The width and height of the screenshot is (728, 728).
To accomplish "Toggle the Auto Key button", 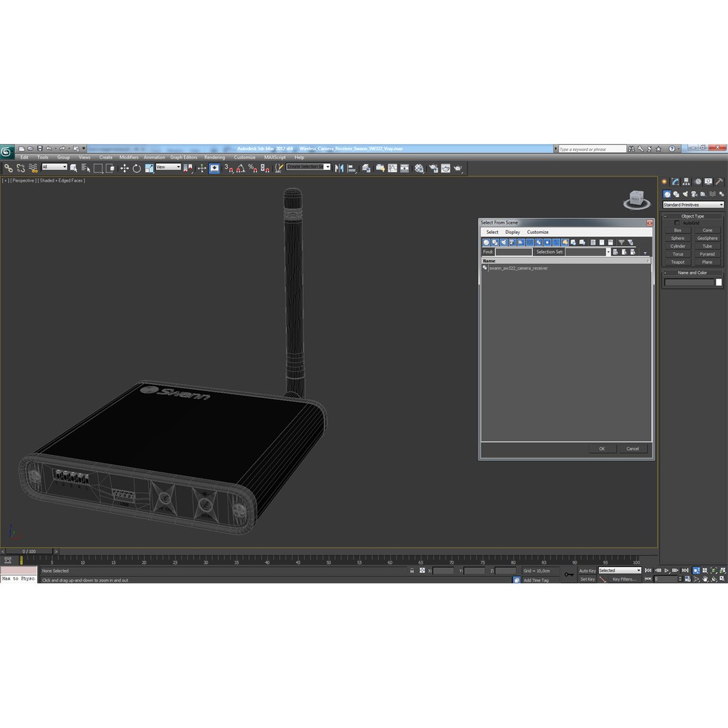I will coord(587,571).
